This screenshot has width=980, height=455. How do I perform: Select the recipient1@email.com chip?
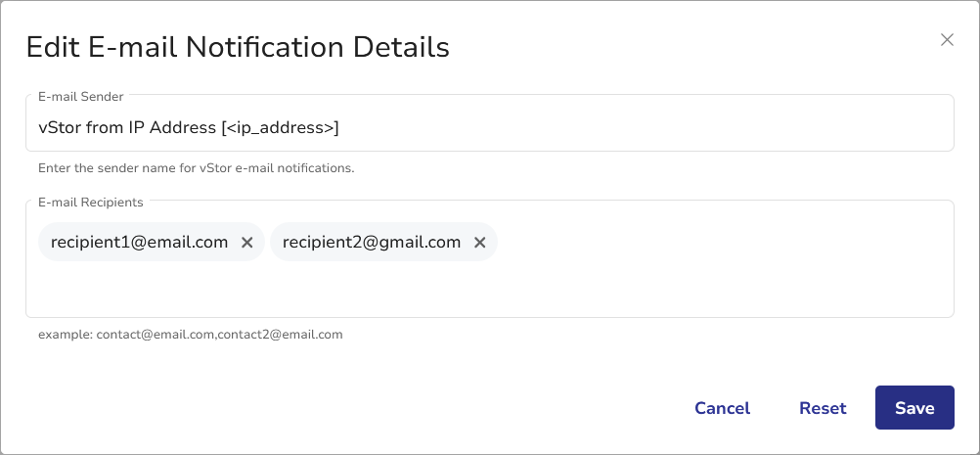[139, 243]
